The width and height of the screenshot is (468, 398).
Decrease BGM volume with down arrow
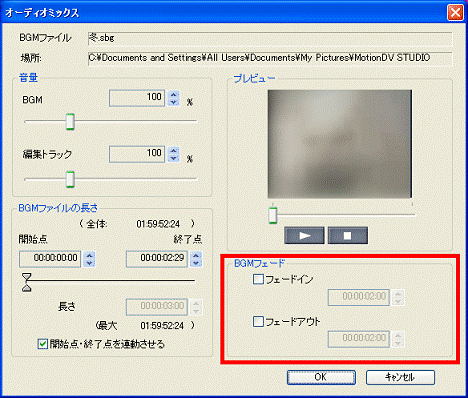pos(173,102)
